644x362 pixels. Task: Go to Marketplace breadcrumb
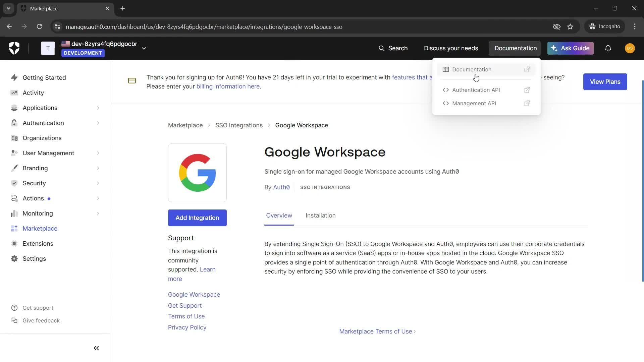(x=185, y=125)
